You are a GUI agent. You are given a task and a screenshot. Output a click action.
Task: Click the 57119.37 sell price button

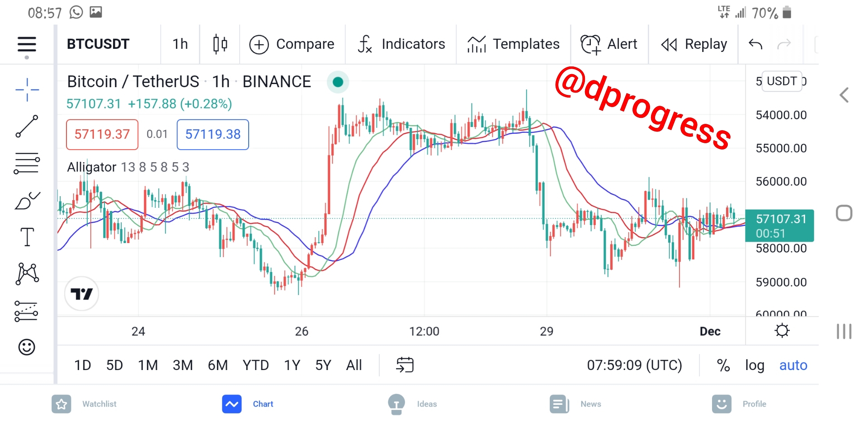click(x=102, y=134)
